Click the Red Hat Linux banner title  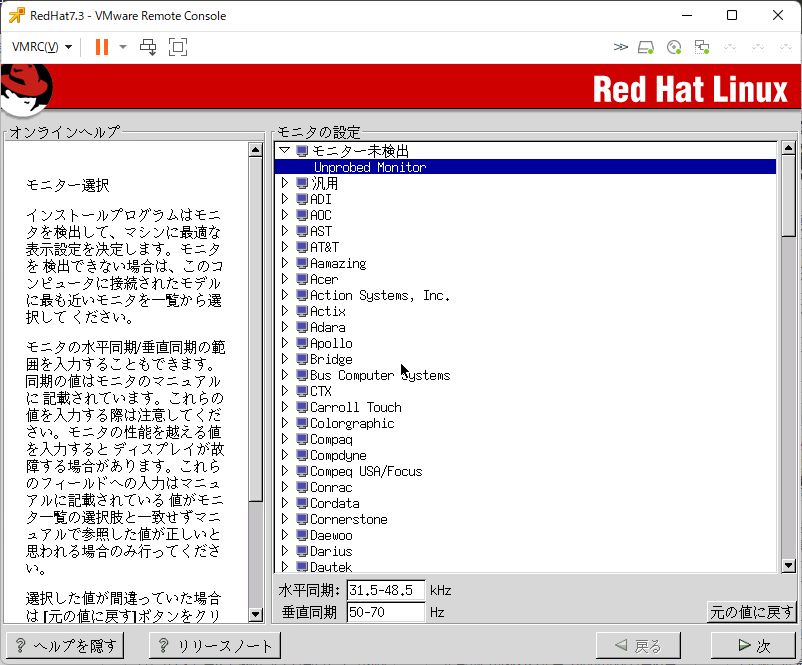(690, 90)
